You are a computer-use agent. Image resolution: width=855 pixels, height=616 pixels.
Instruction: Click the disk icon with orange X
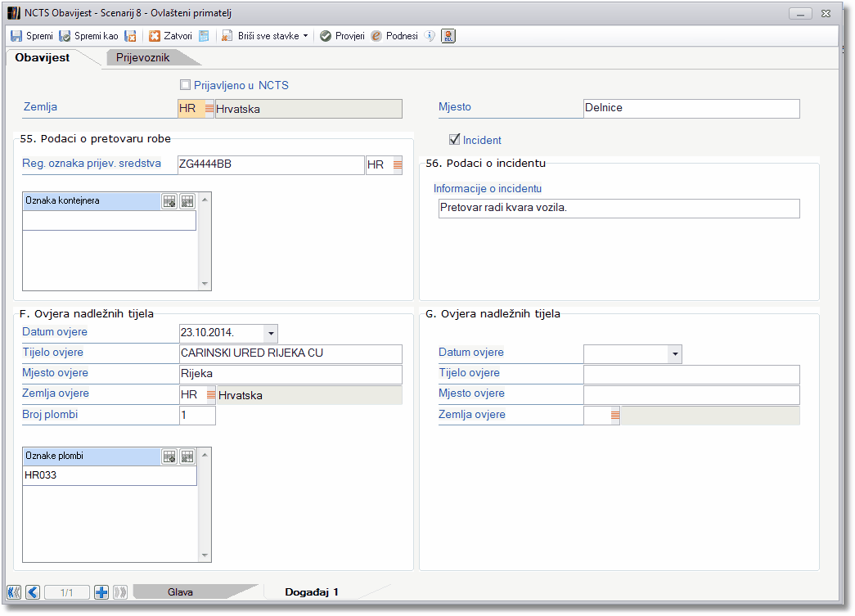[130, 36]
